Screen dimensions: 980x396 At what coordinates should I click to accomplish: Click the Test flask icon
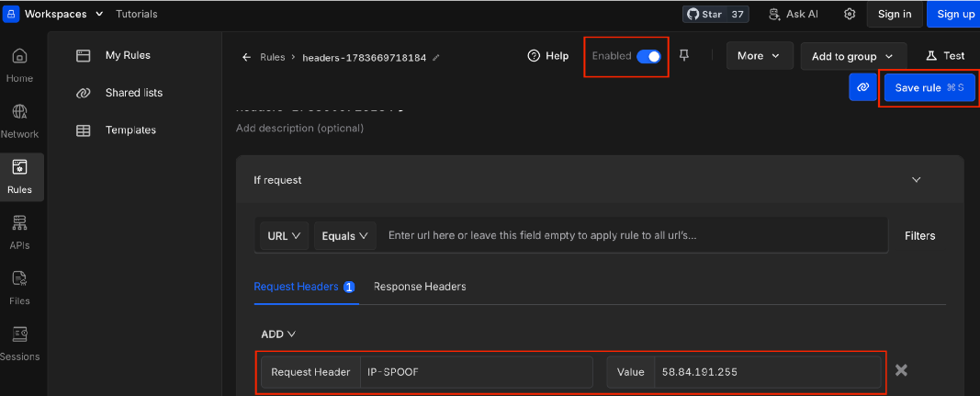pyautogui.click(x=931, y=56)
